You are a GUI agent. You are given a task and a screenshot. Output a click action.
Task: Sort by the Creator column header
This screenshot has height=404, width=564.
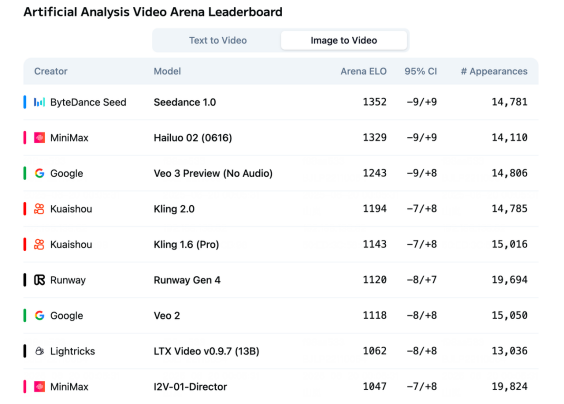(x=51, y=71)
